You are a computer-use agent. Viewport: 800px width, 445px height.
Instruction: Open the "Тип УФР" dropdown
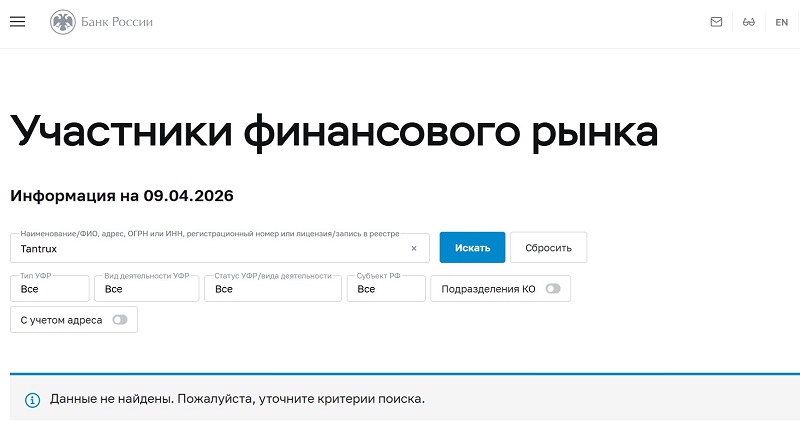click(49, 289)
